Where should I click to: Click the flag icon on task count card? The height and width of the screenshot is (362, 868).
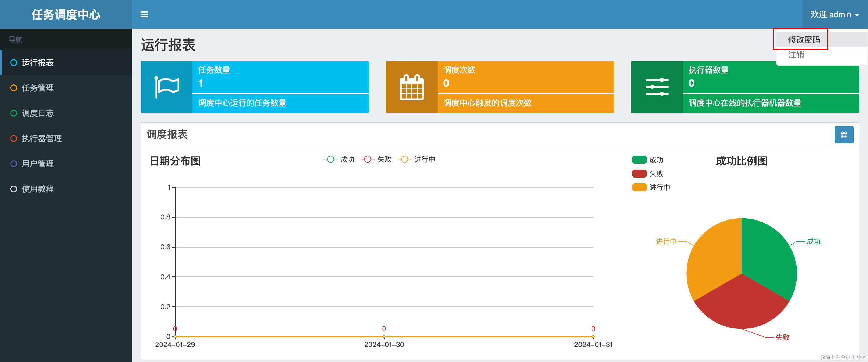[166, 87]
